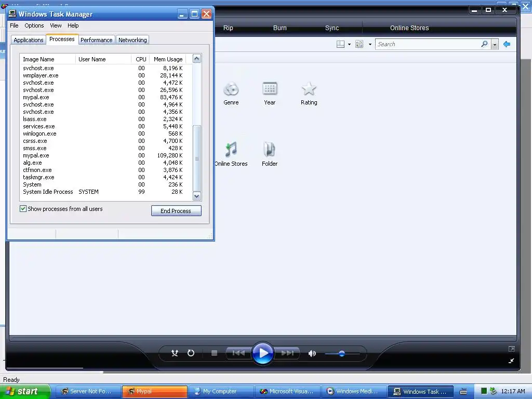This screenshot has height=399, width=532.
Task: Click the End Process button
Action: pyautogui.click(x=176, y=211)
